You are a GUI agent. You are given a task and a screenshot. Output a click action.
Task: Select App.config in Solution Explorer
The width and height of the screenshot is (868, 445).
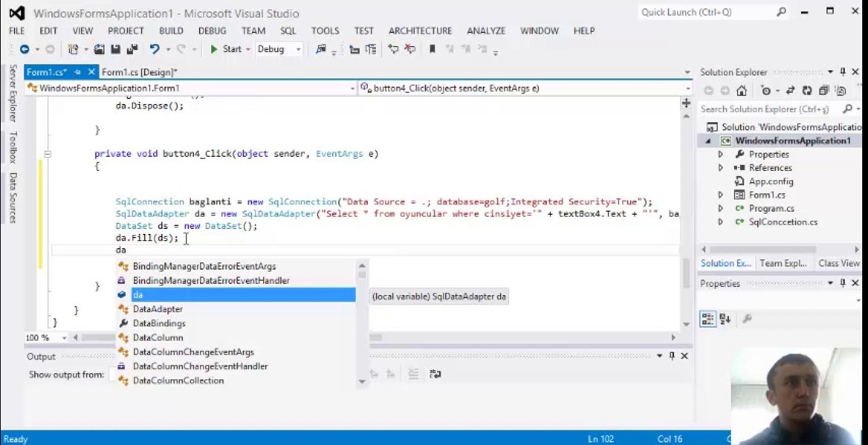(x=771, y=182)
